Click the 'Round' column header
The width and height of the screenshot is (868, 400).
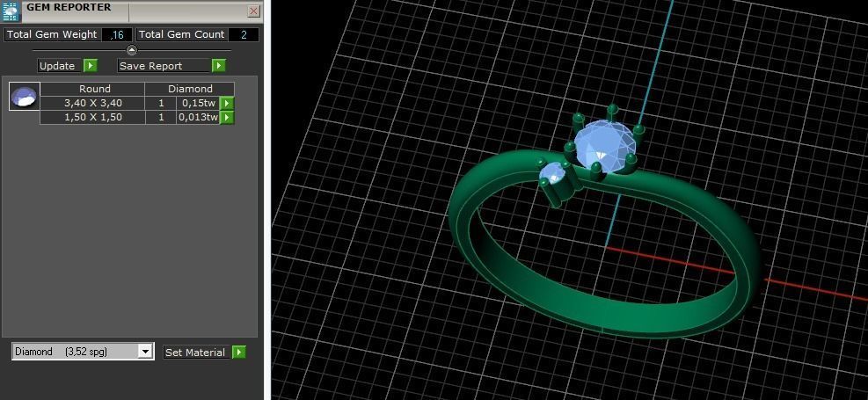point(92,89)
